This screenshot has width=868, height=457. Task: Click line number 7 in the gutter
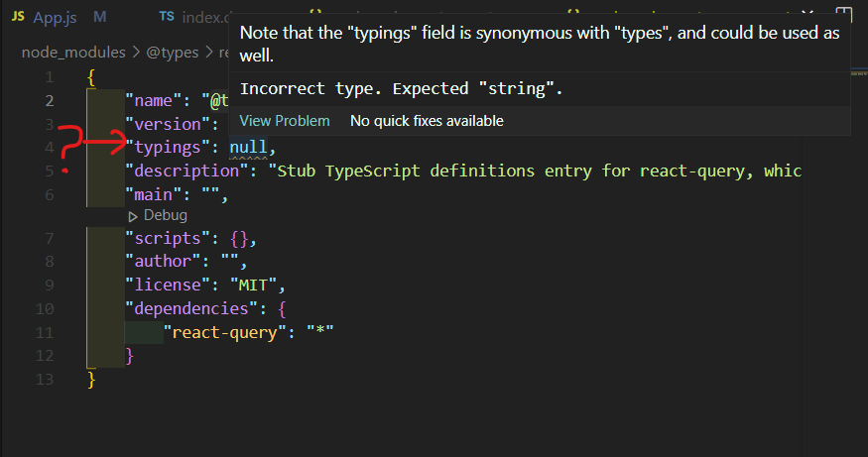point(50,239)
